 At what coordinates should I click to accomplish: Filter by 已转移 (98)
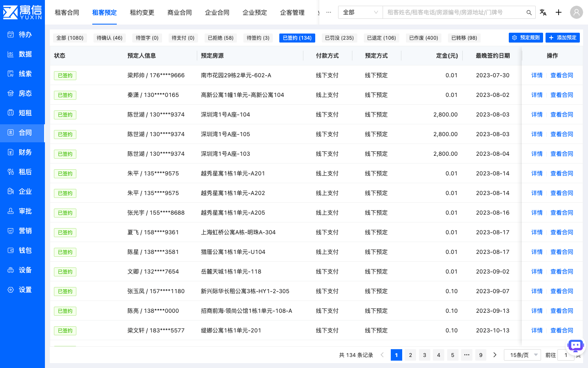coord(464,38)
